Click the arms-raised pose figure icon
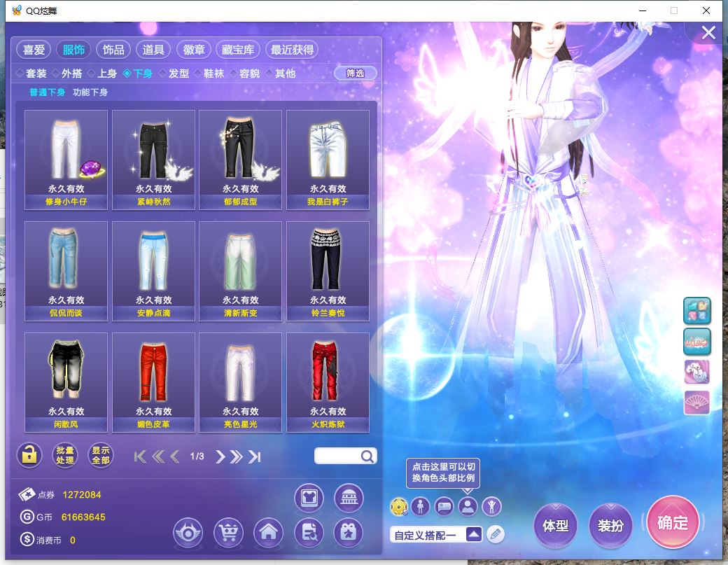 491,506
